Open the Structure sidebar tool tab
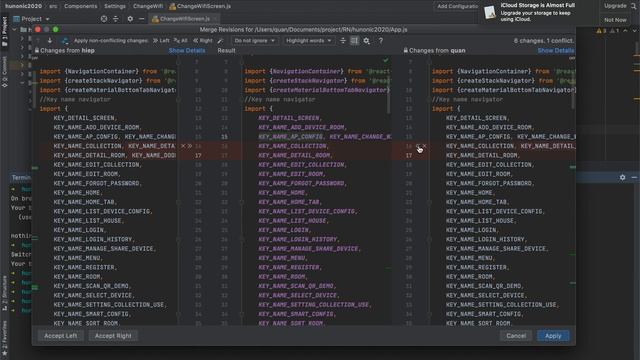This screenshot has height=360, width=640. pyautogui.click(x=4, y=293)
